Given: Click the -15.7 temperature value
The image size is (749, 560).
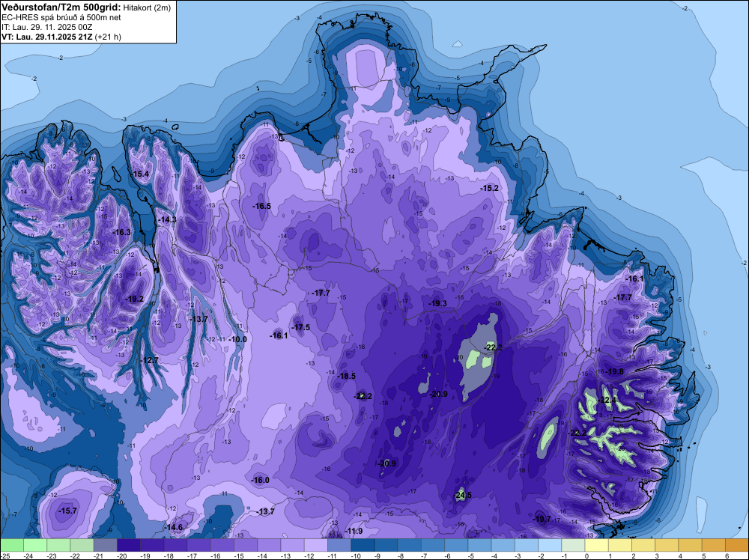Looking at the screenshot, I should [67, 511].
